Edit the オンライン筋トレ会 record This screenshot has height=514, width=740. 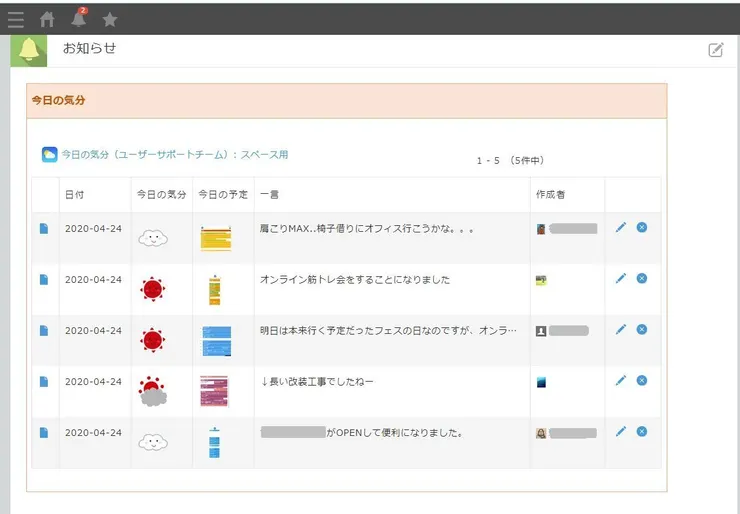pos(620,279)
